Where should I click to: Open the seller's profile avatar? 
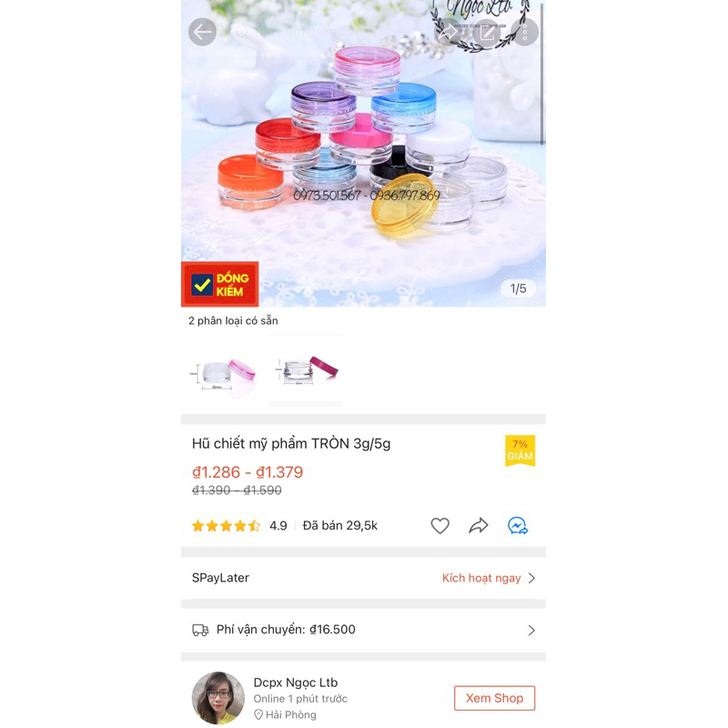[218, 698]
